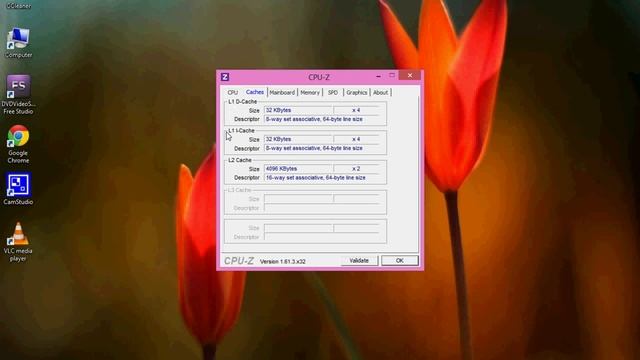Viewport: 640px width, 360px height.
Task: Click the L2 Cache x 2 multiplier field
Action: 356,169
